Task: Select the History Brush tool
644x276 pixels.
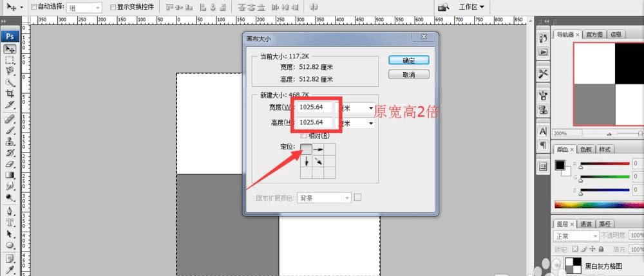Action: pyautogui.click(x=10, y=153)
